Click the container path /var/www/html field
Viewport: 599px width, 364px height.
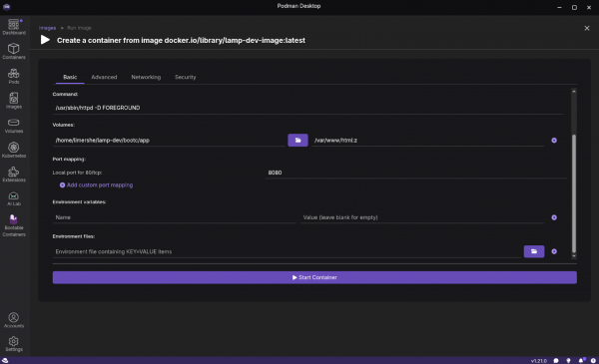click(x=428, y=140)
